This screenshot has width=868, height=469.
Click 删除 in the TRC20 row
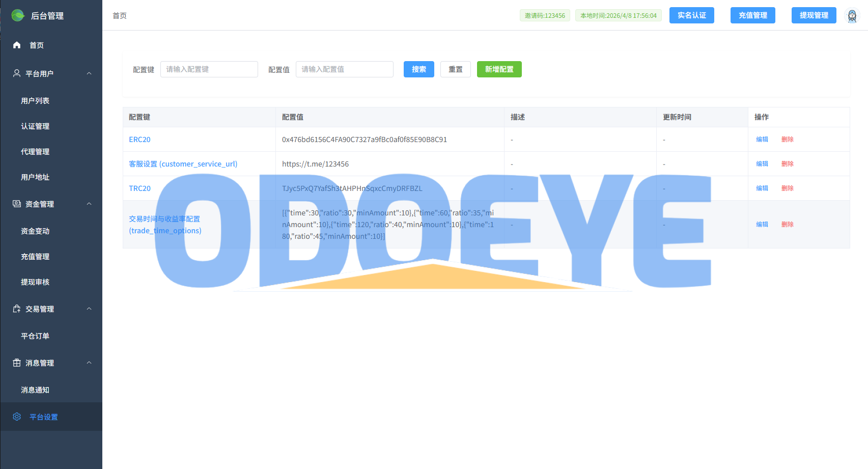tap(788, 188)
